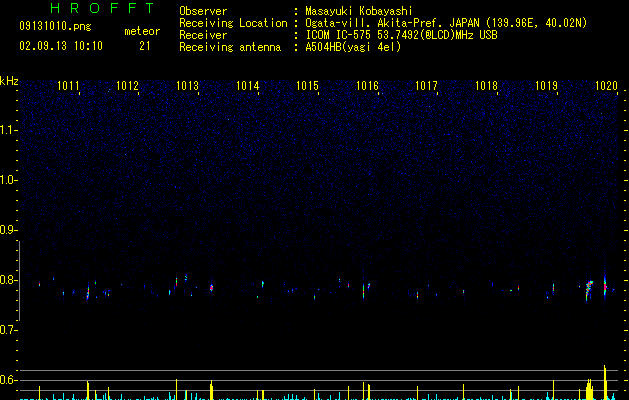Image resolution: width=629 pixels, height=400 pixels.
Task: Click frequency axis label 0.7
Action: [x=9, y=330]
